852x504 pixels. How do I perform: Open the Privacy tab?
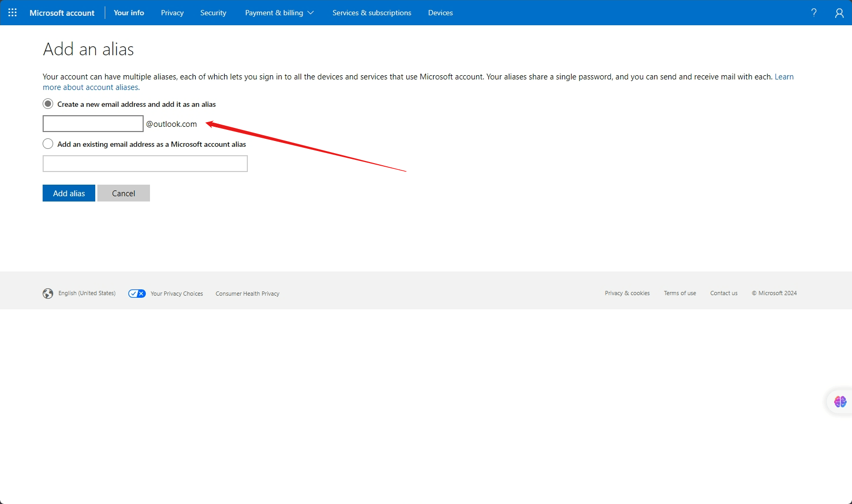(172, 13)
